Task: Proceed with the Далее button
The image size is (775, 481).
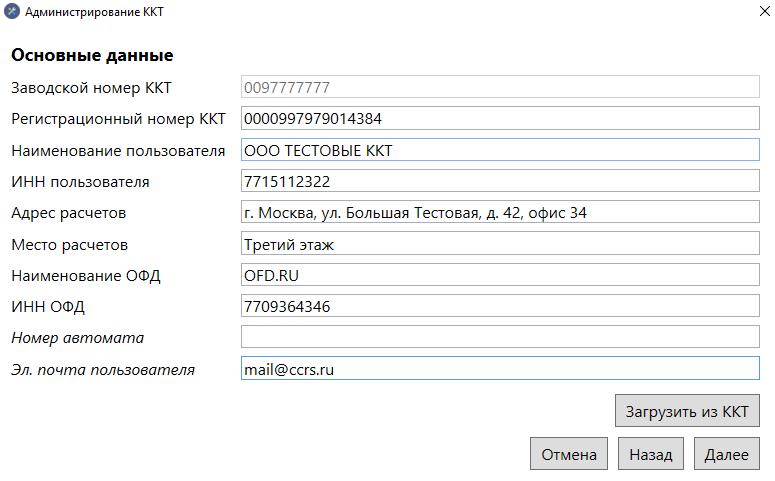Action: coord(727,454)
